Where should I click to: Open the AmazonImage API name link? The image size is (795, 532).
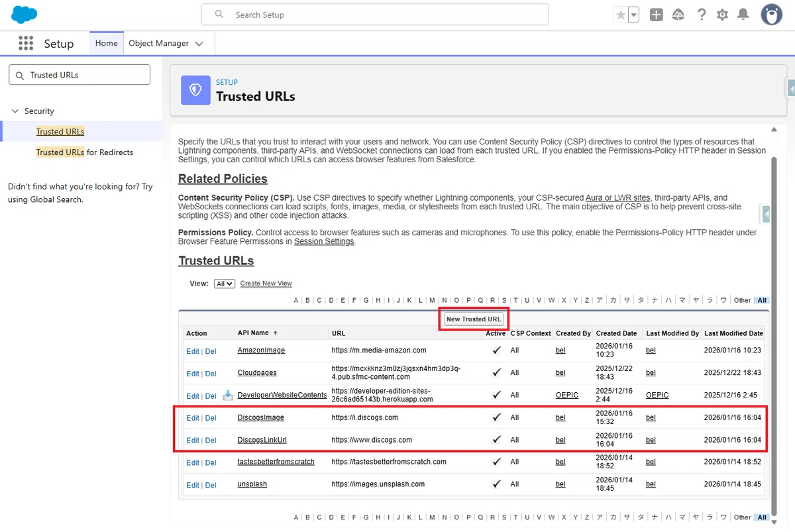[261, 350]
